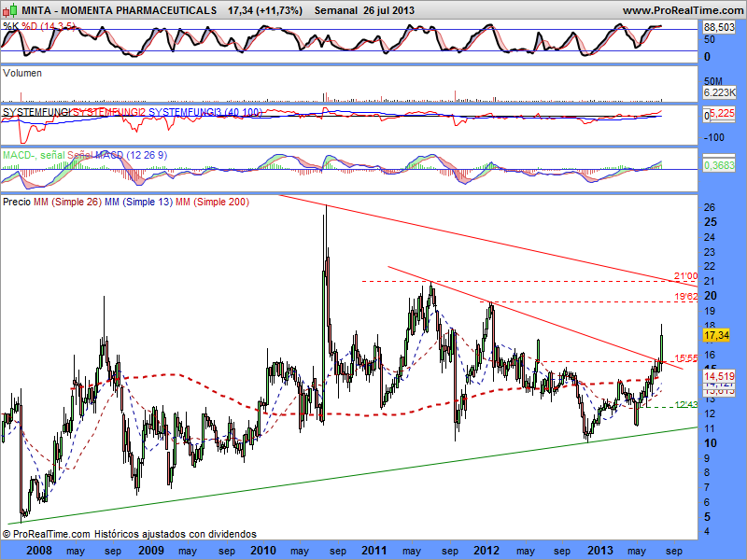The width and height of the screenshot is (747, 560).
Task: Click the 88,503 stochastic value tag
Action: coord(719,28)
